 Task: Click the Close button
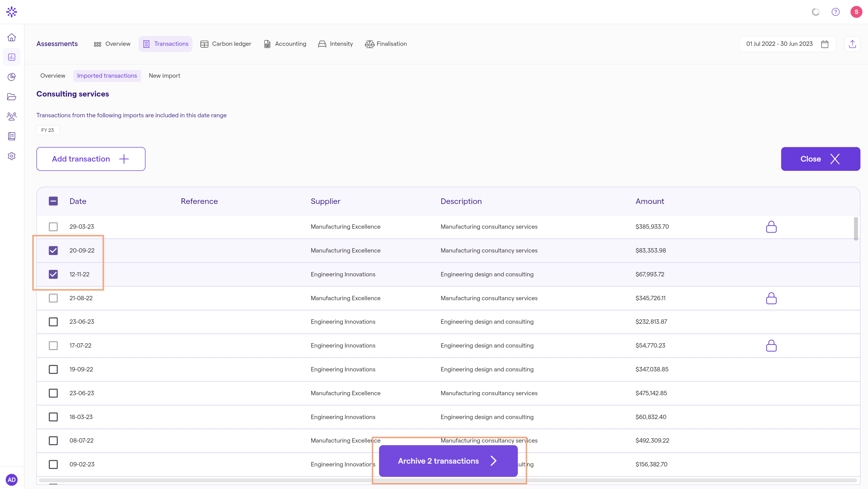click(x=821, y=159)
